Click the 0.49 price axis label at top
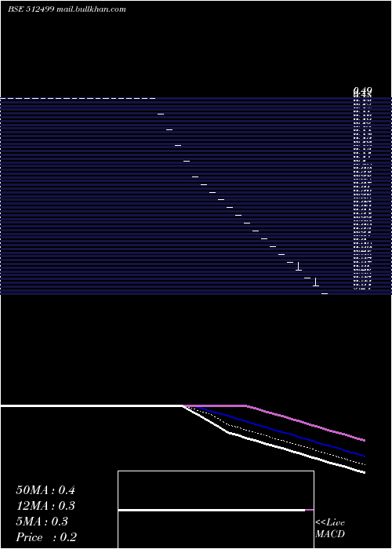Screen dimensions: 392x549 coord(362,91)
